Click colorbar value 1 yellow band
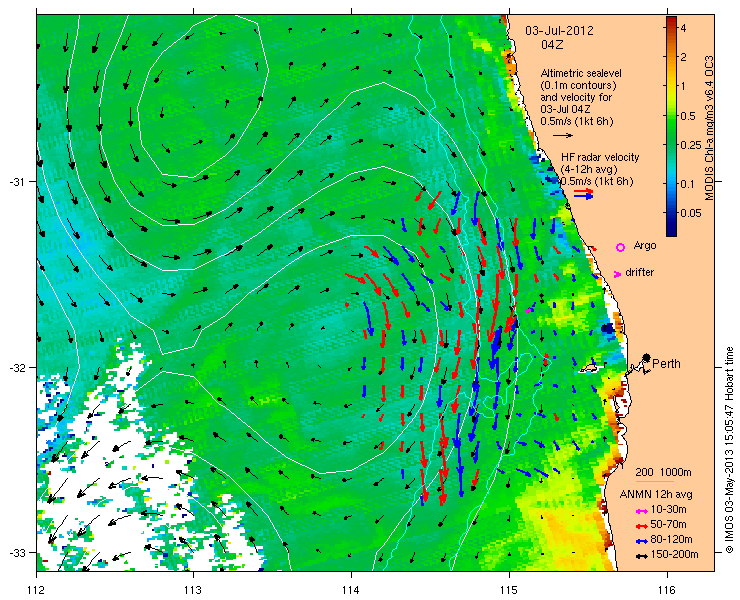740x600 pixels. [x=671, y=86]
